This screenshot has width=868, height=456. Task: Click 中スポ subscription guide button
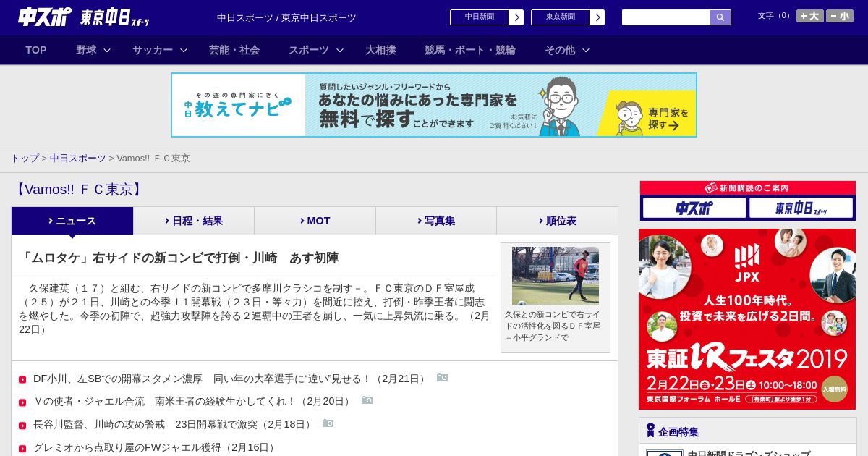tap(694, 208)
